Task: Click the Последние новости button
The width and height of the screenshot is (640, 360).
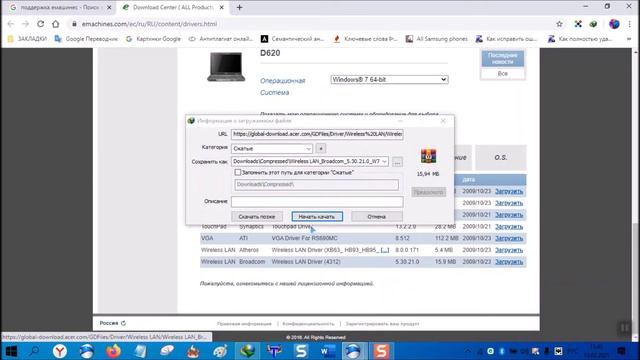Action: pos(502,58)
